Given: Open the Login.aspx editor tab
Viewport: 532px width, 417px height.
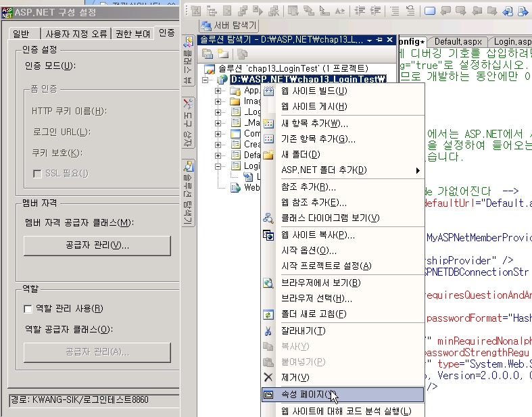Looking at the screenshot, I should (512, 42).
